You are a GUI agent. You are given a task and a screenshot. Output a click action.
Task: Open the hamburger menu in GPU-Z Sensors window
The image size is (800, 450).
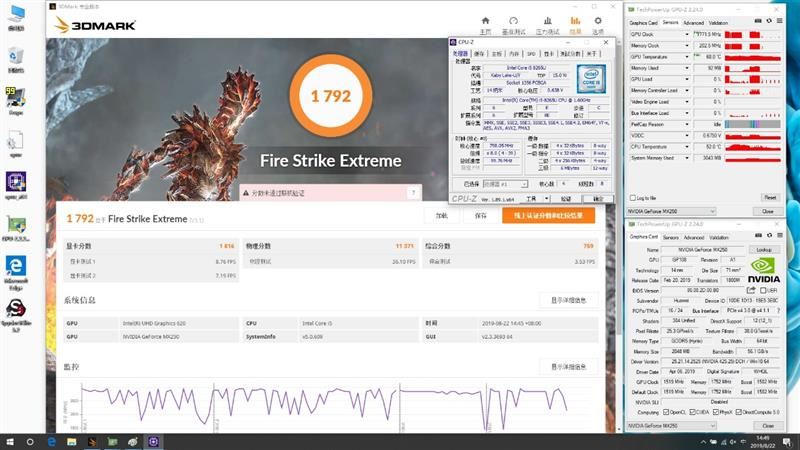click(779, 21)
